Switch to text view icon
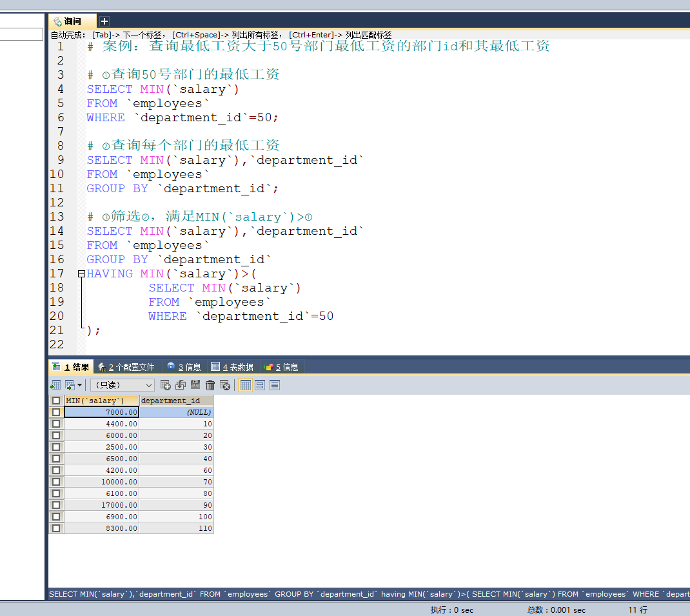690x616 pixels. [x=275, y=385]
